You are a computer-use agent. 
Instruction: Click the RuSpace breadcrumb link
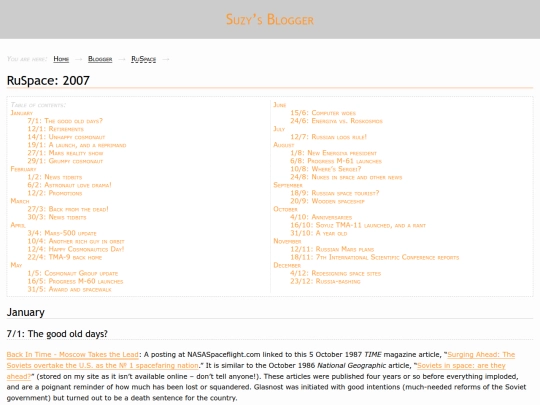144,59
